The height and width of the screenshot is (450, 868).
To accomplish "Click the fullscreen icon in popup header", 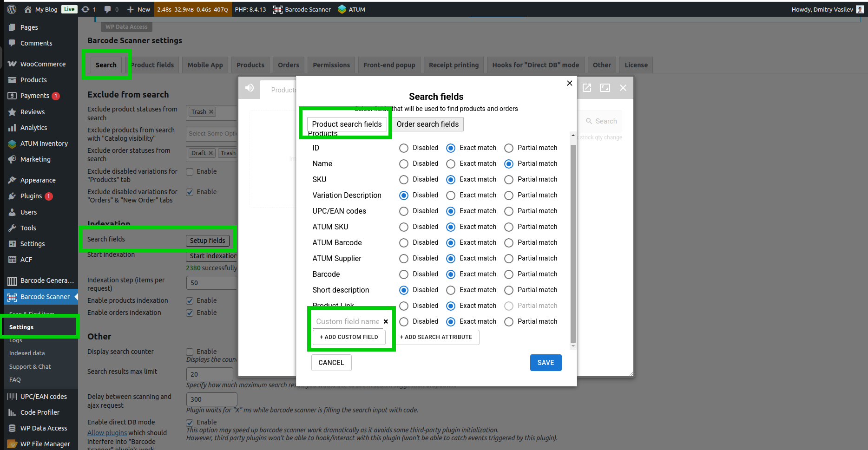I will click(605, 88).
